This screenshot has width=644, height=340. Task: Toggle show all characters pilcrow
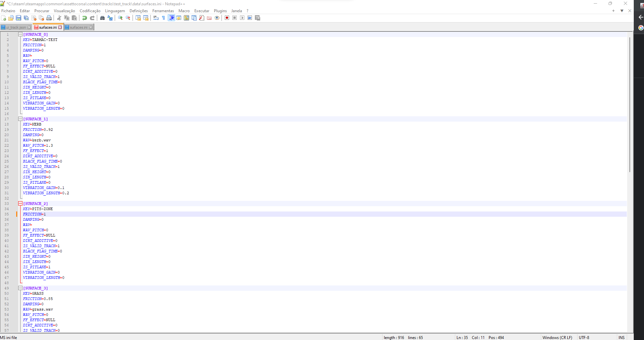coord(164,18)
